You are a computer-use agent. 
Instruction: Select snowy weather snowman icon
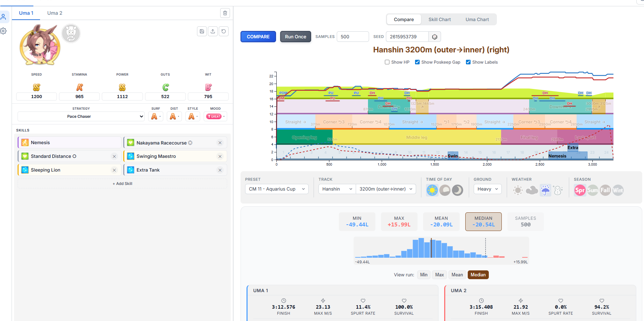click(x=558, y=190)
